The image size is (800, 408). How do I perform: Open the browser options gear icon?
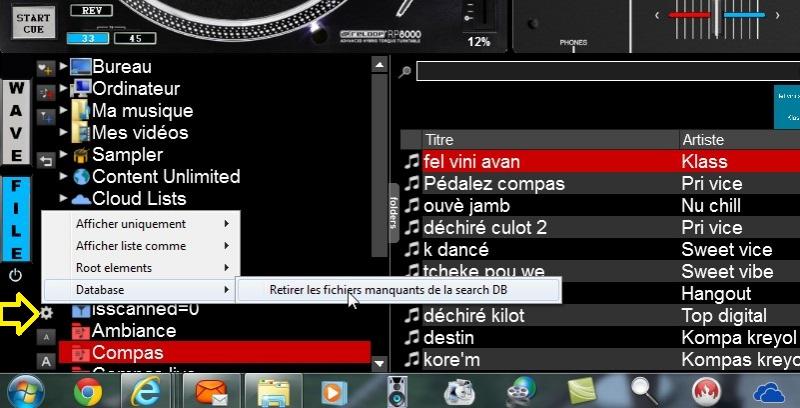point(46,313)
